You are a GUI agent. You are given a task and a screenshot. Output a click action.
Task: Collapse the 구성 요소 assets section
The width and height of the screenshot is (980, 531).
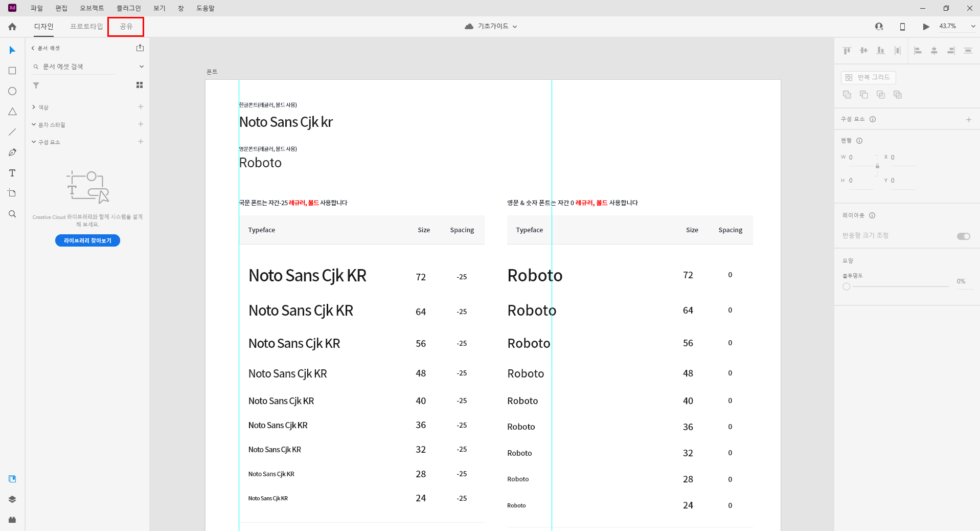pyautogui.click(x=34, y=142)
